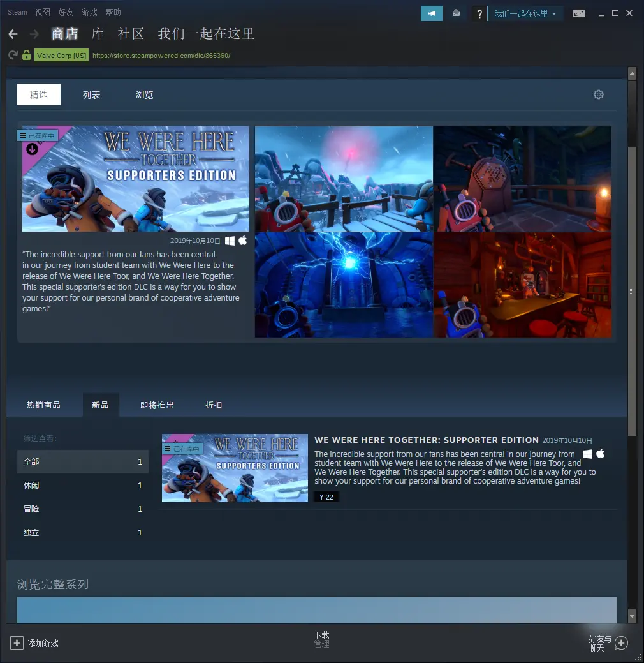Click Apple icon under featured banner
Image resolution: width=644 pixels, height=663 pixels.
pyautogui.click(x=242, y=241)
